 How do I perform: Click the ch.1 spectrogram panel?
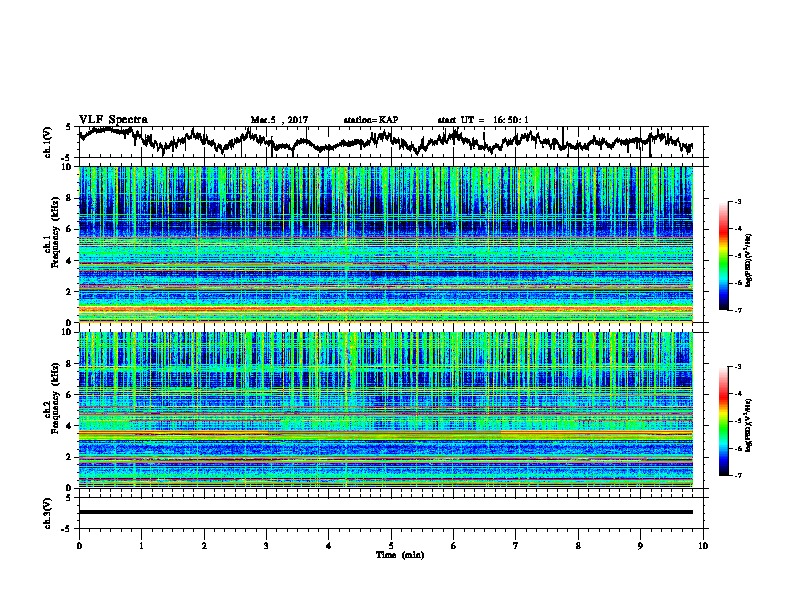coord(385,244)
